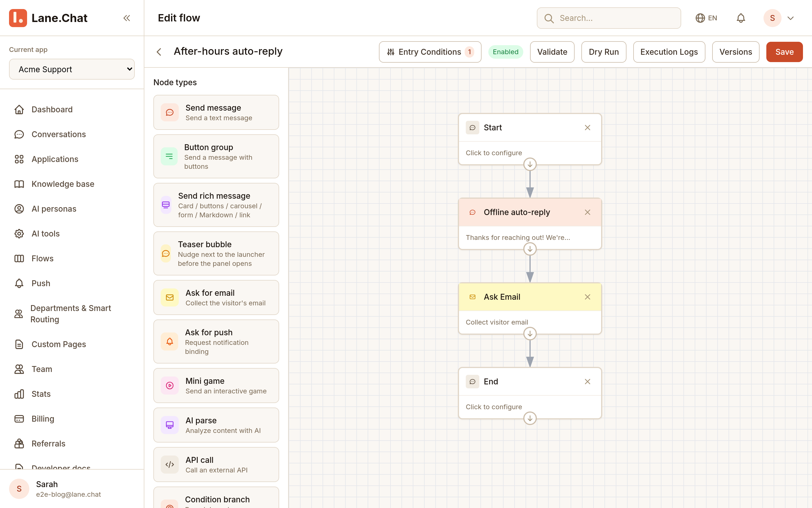Delete the Ask Email node
812x508 pixels.
587,297
